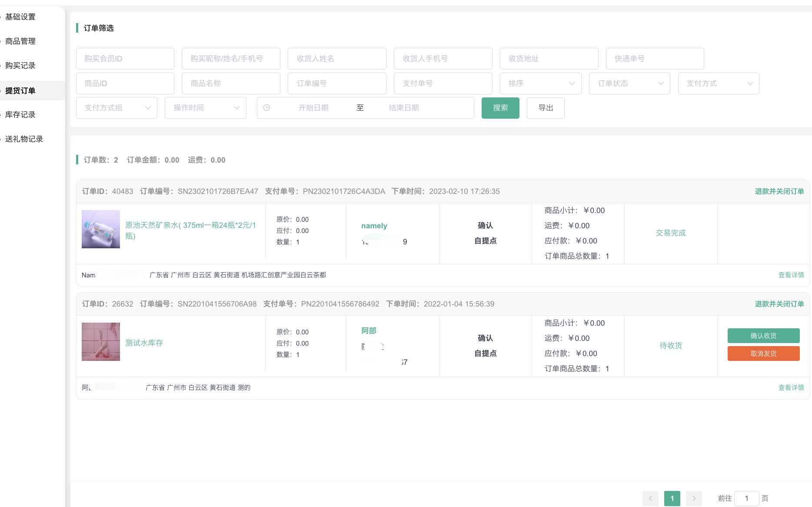812x507 pixels.
Task: Go to next page arrow
Action: click(694, 498)
